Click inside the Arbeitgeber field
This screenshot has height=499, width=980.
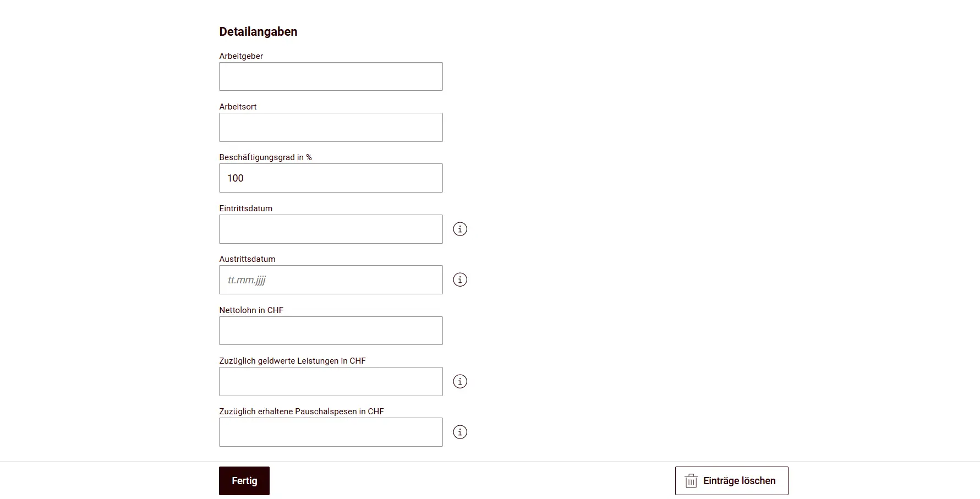coord(330,76)
